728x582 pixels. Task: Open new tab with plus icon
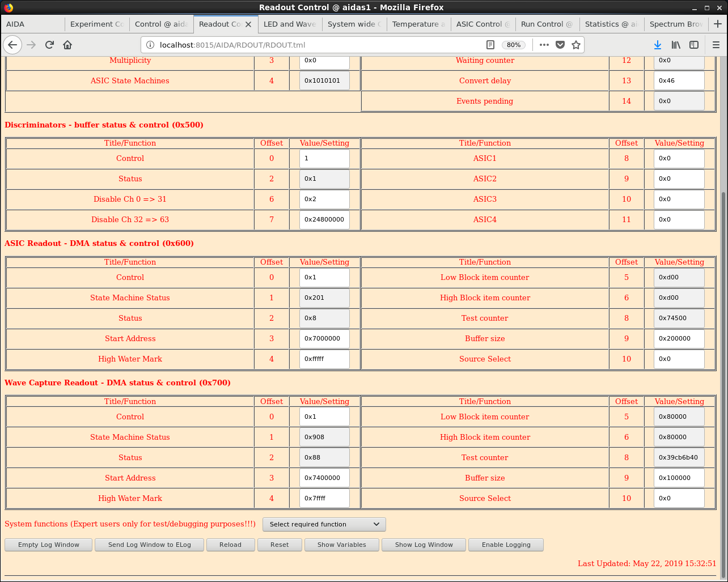click(718, 24)
